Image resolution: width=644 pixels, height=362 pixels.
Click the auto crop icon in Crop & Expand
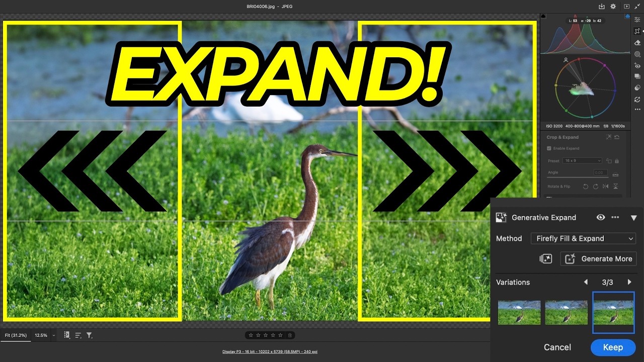click(x=609, y=137)
